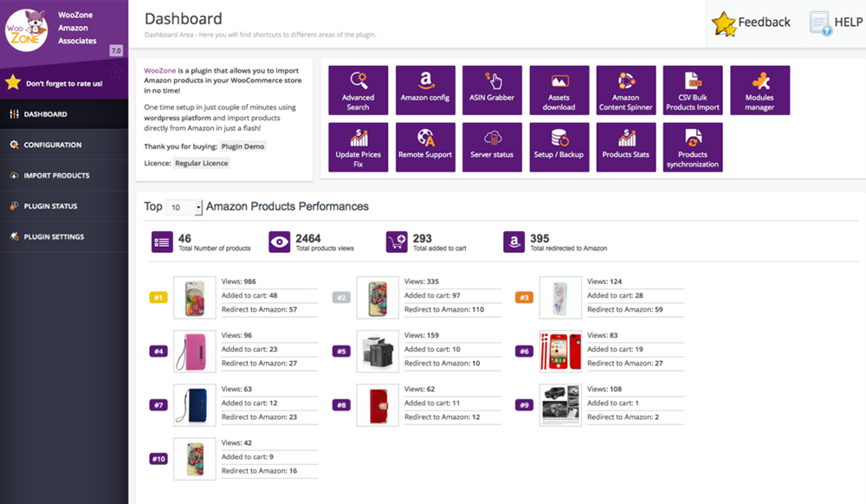The width and height of the screenshot is (866, 504).
Task: Open the Products synchronization tile
Action: (x=693, y=147)
